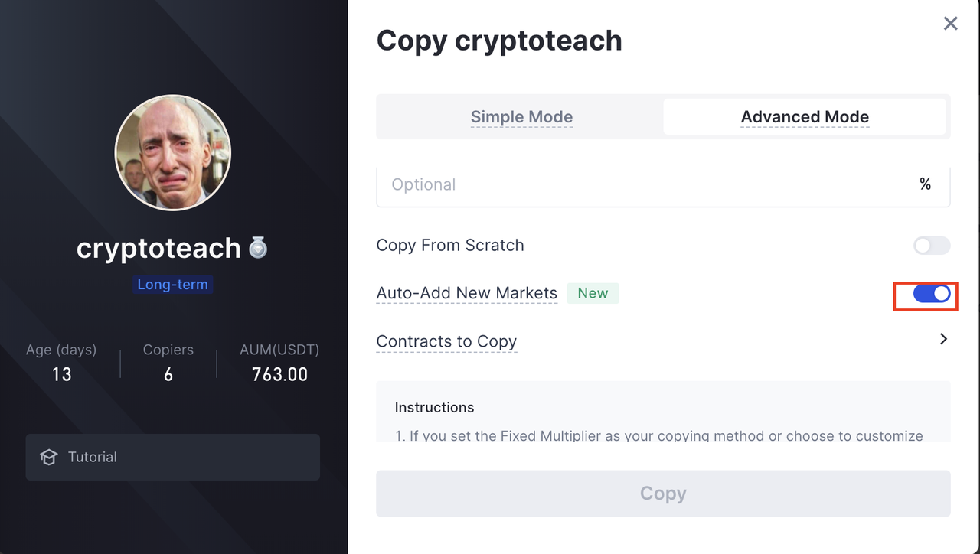
Task: Open cryptoteach's profile avatar picture
Action: [173, 153]
